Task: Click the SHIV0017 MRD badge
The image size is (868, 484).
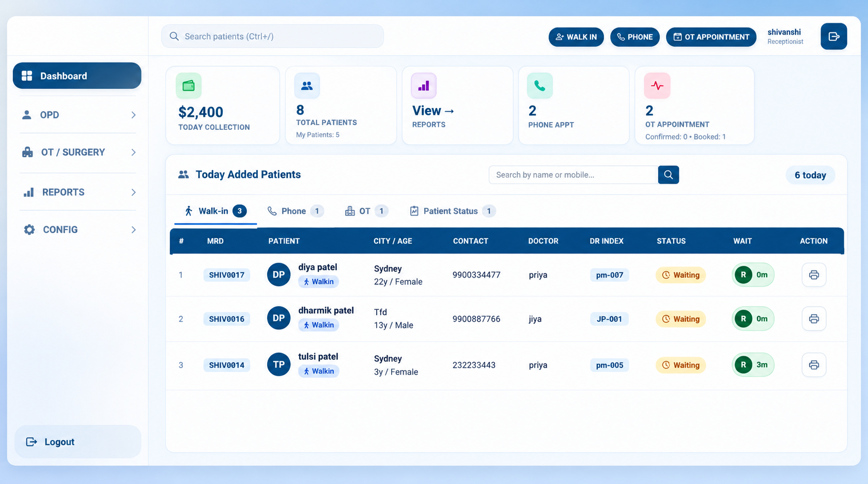Action: click(x=227, y=275)
